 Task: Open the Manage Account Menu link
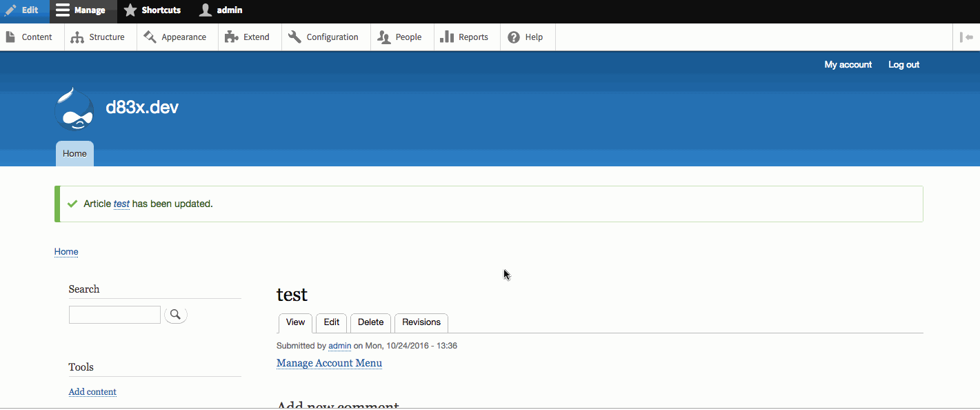pyautogui.click(x=329, y=363)
